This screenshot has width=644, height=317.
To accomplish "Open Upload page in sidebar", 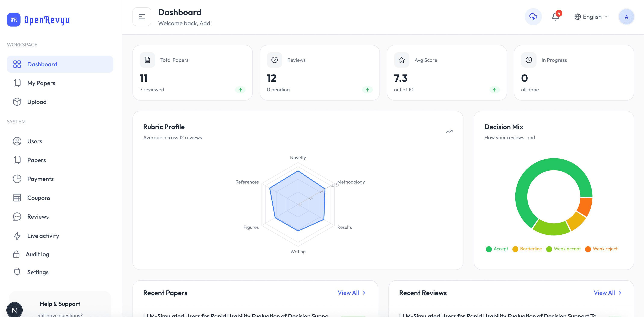I will point(60,102).
